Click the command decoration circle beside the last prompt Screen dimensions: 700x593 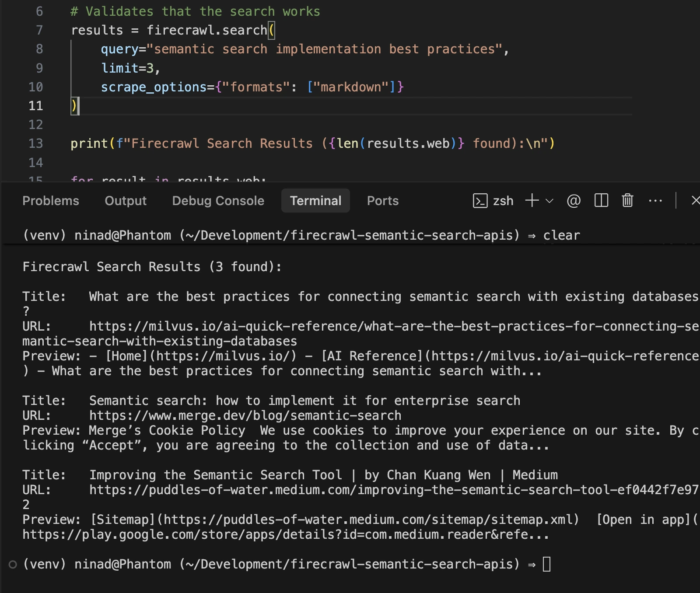(x=13, y=565)
